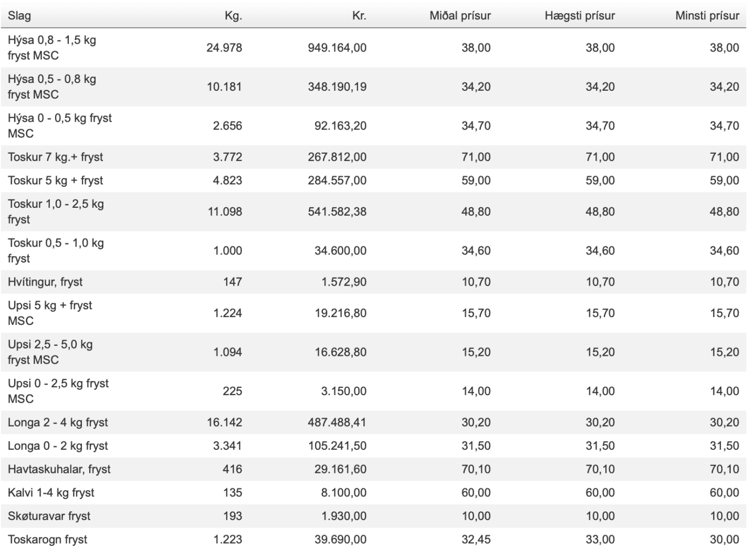The height and width of the screenshot is (560, 756).
Task: Click the Minsti prísur column header
Action: tap(707, 16)
